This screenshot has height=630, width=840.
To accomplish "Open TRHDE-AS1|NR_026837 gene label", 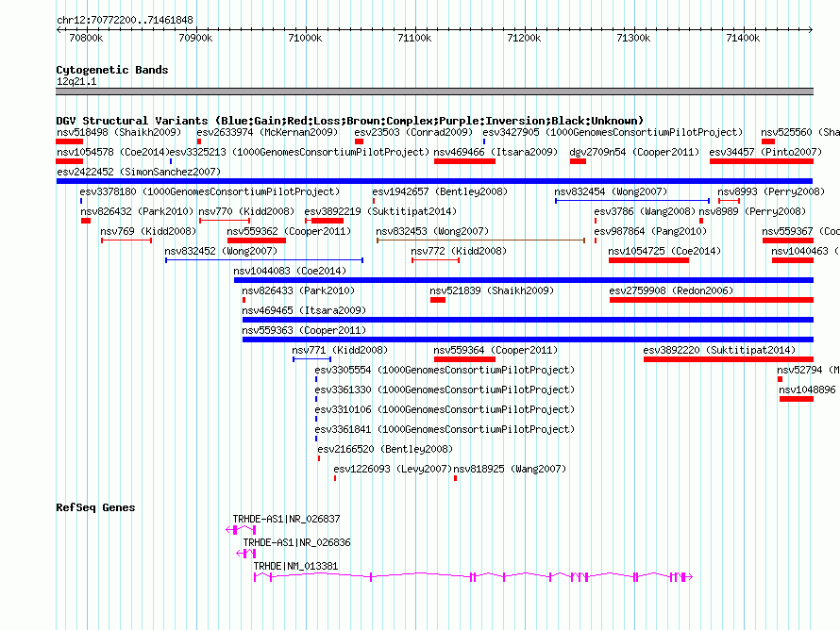I will 286,519.
